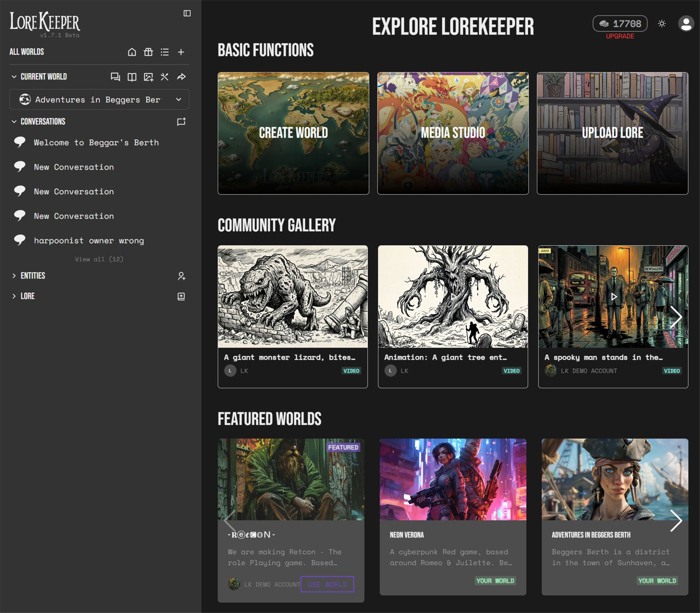Screen dimensions: 700x613
Task: Open the gift box icon in sidebar
Action: (x=148, y=52)
